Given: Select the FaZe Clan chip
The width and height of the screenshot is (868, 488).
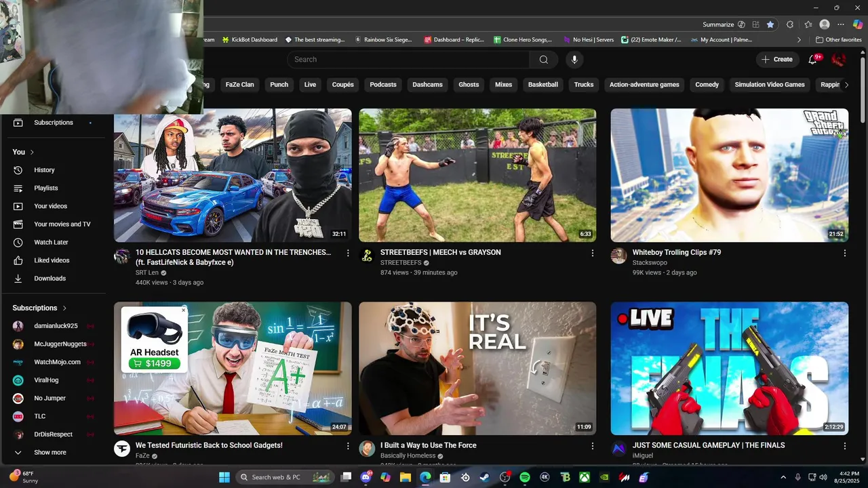Looking at the screenshot, I should [x=239, y=85].
